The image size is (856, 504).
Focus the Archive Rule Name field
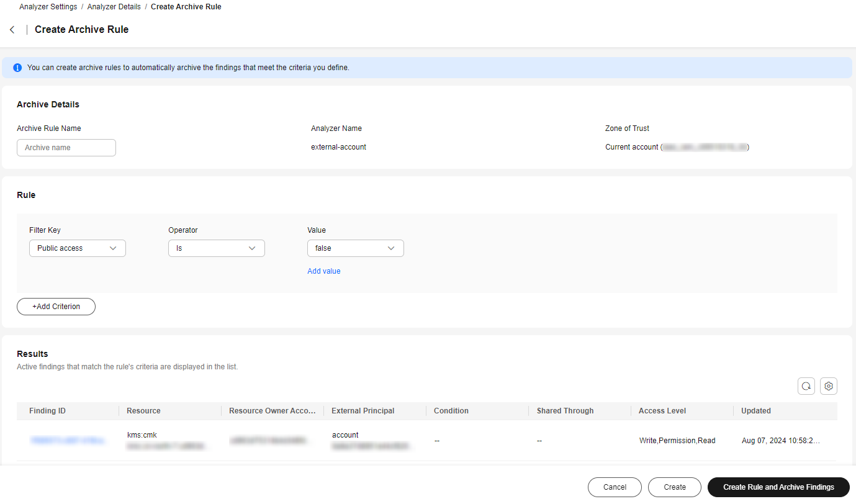(x=66, y=148)
